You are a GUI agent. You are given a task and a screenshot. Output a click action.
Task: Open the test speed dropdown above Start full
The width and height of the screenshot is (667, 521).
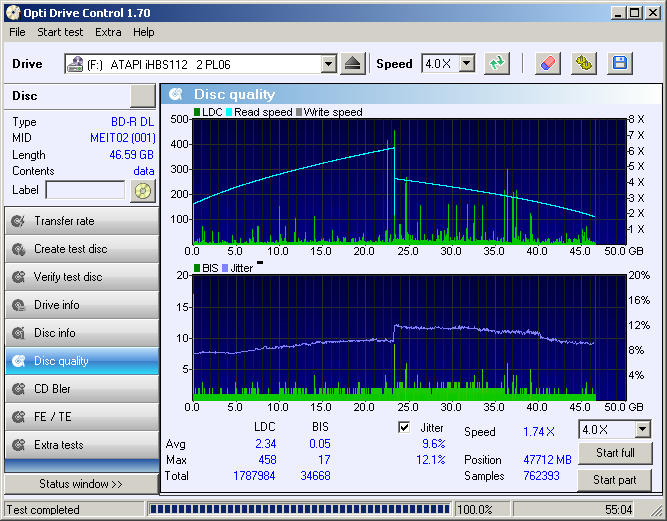click(x=643, y=429)
